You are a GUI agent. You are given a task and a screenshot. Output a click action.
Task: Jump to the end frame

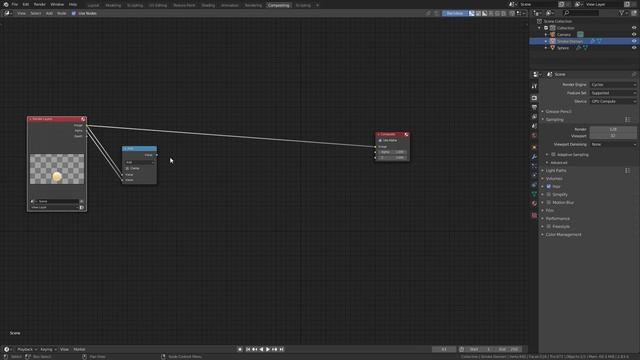pos(281,349)
